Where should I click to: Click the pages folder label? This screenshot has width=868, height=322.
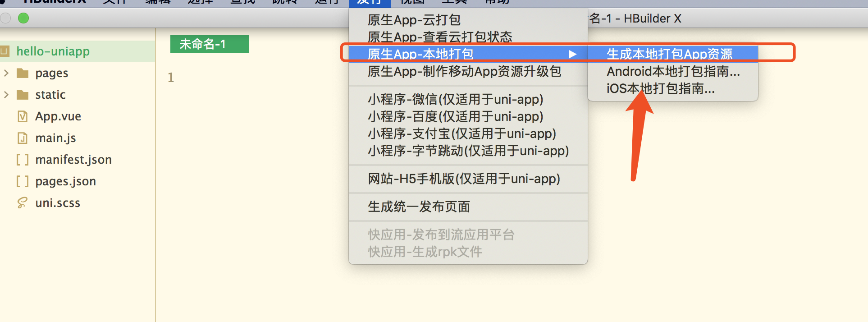click(52, 73)
